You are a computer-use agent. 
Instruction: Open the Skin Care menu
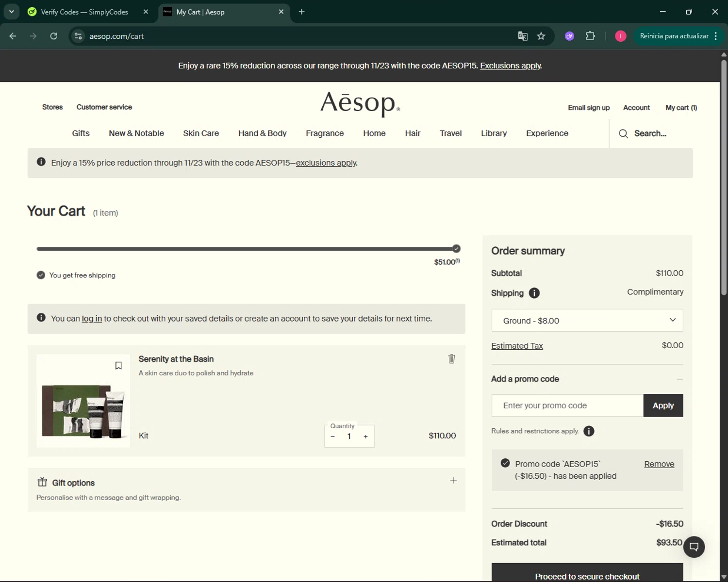point(201,133)
